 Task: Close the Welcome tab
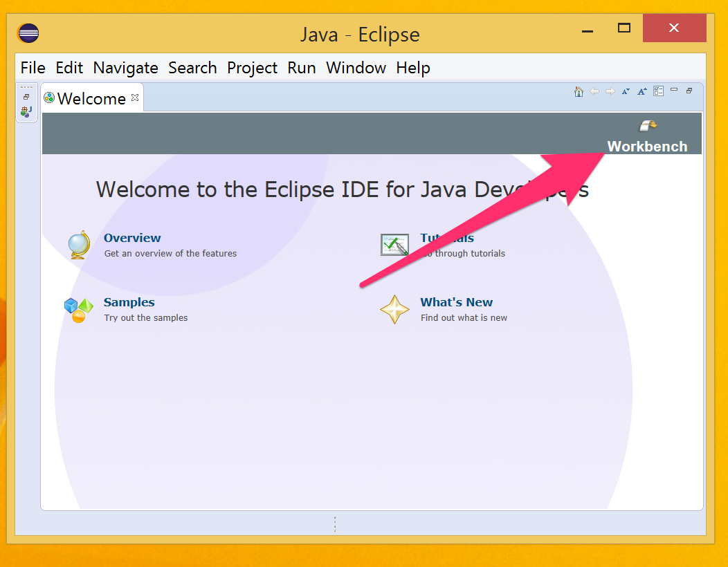(x=135, y=98)
